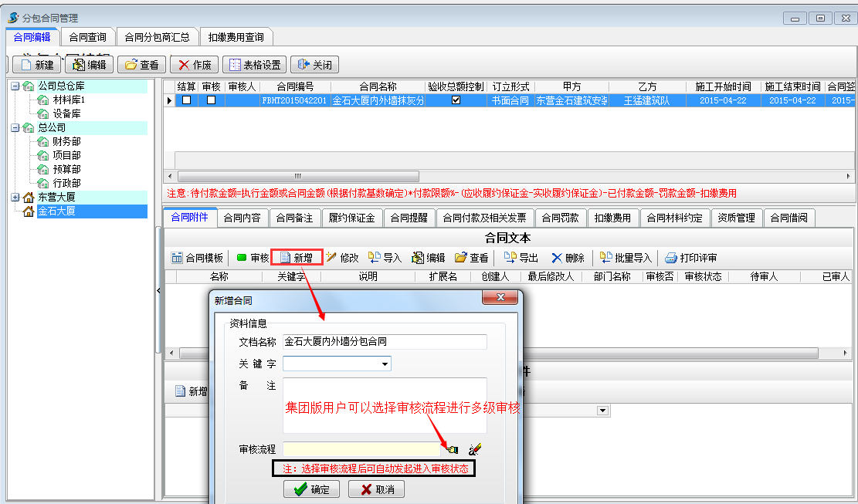Click the 打印评审 printer icon
This screenshot has height=504, width=858.
pyautogui.click(x=671, y=258)
